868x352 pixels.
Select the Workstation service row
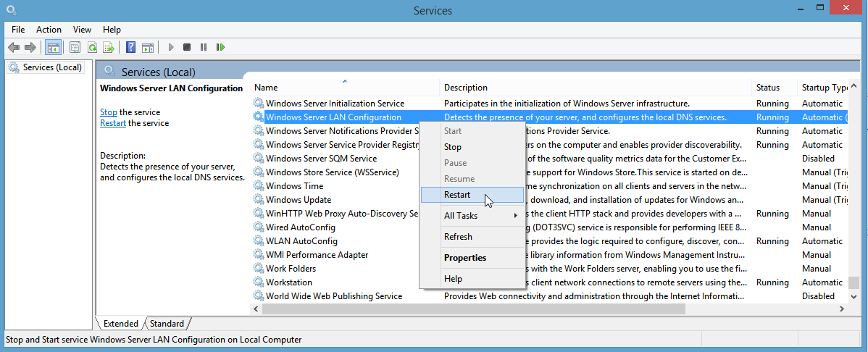tap(549, 282)
